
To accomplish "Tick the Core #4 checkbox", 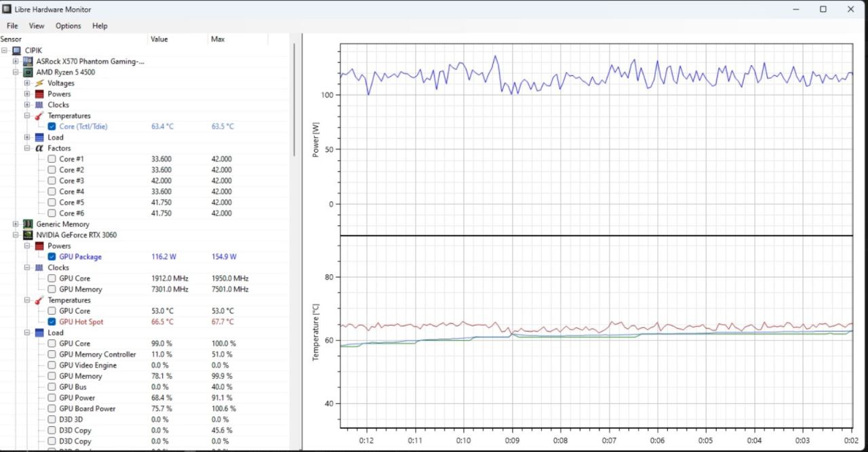I will click(52, 191).
